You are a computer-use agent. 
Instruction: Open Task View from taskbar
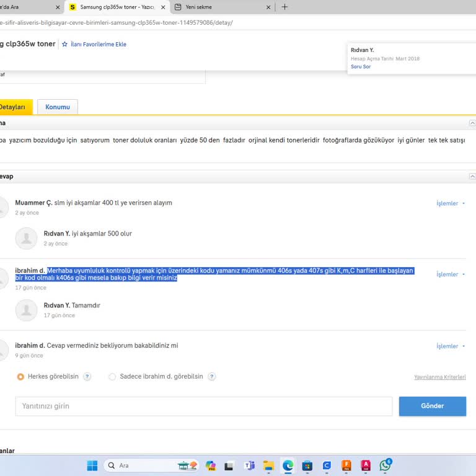[x=229, y=465]
